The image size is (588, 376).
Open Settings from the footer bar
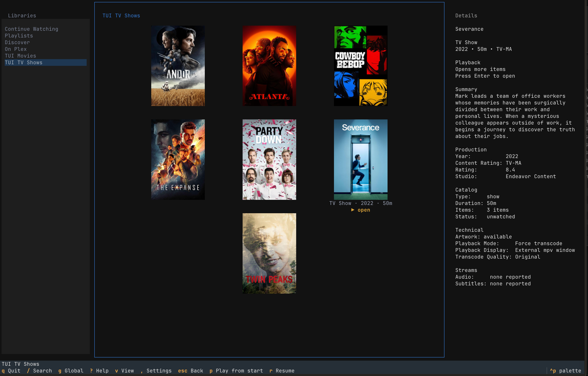(x=156, y=371)
